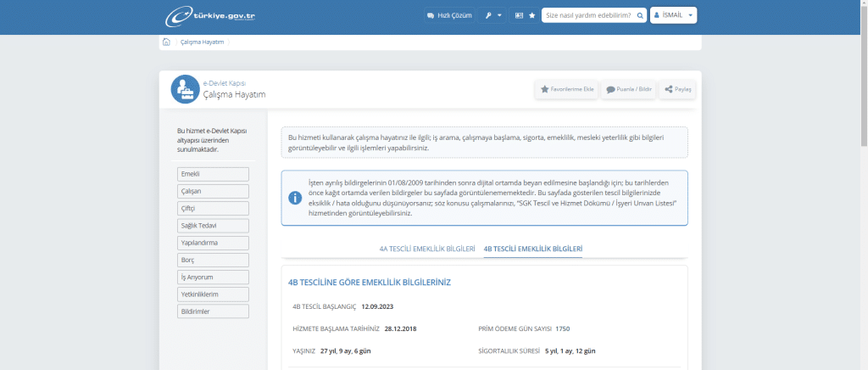The width and height of the screenshot is (868, 370).
Task: Click Puanla / Bildir speech bubble button
Action: (629, 89)
